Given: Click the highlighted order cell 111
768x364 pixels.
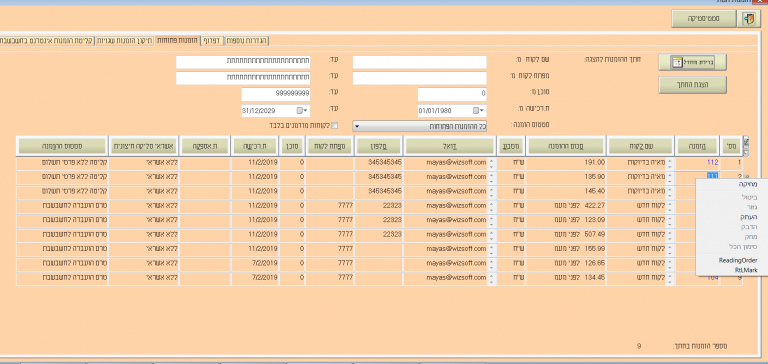Looking at the screenshot, I should tap(713, 176).
